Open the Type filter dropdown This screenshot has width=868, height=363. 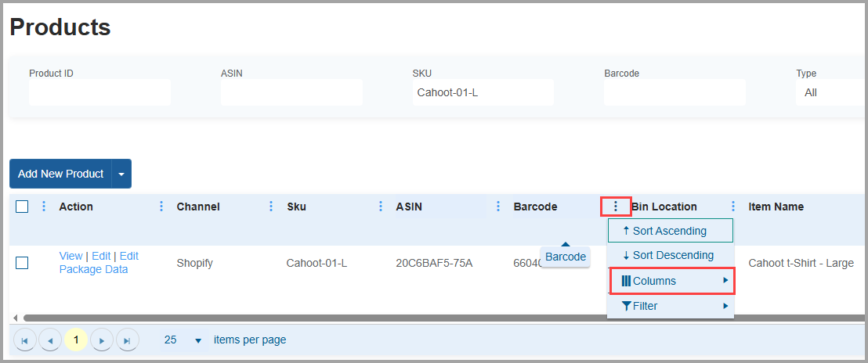(x=832, y=92)
